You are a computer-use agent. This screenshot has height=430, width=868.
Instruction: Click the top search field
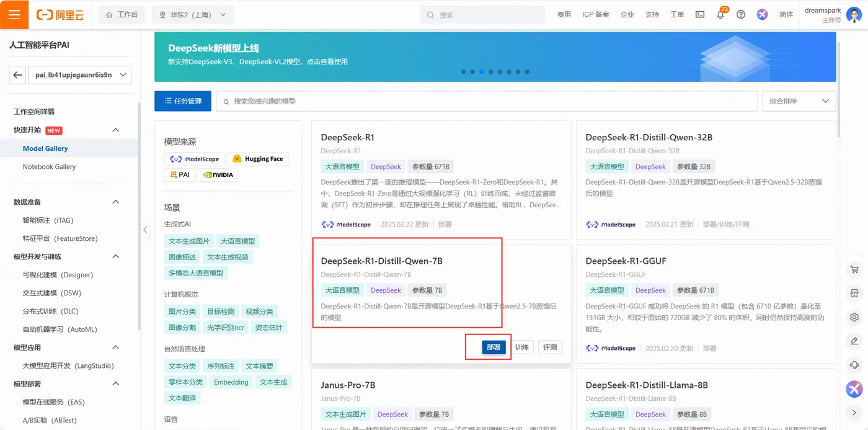(484, 14)
